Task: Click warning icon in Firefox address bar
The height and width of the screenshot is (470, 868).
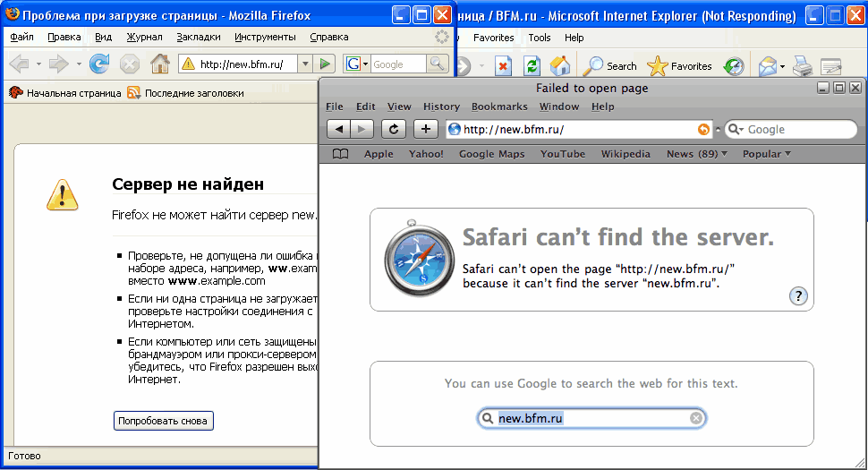Action: [x=189, y=64]
